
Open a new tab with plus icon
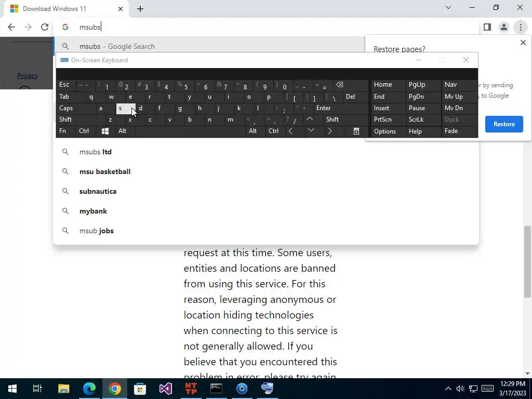[x=140, y=9]
